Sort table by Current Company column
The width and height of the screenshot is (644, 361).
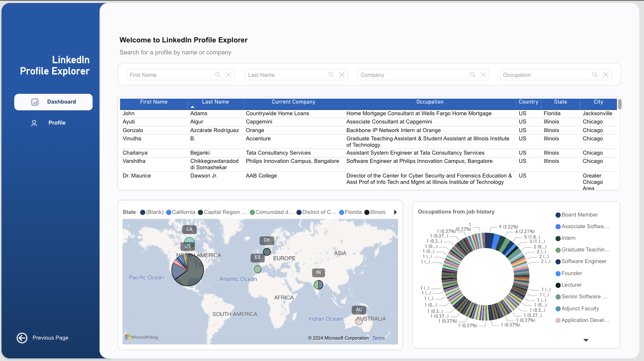[x=294, y=102]
